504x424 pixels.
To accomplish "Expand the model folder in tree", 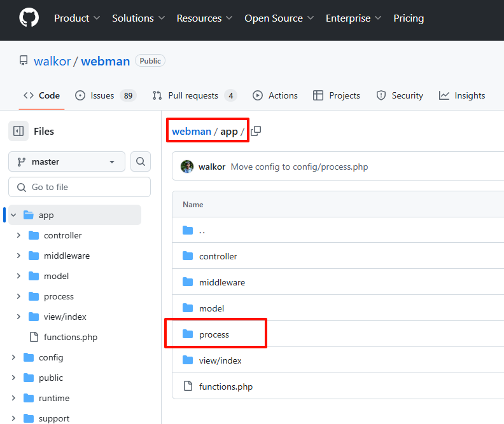I will (x=18, y=276).
